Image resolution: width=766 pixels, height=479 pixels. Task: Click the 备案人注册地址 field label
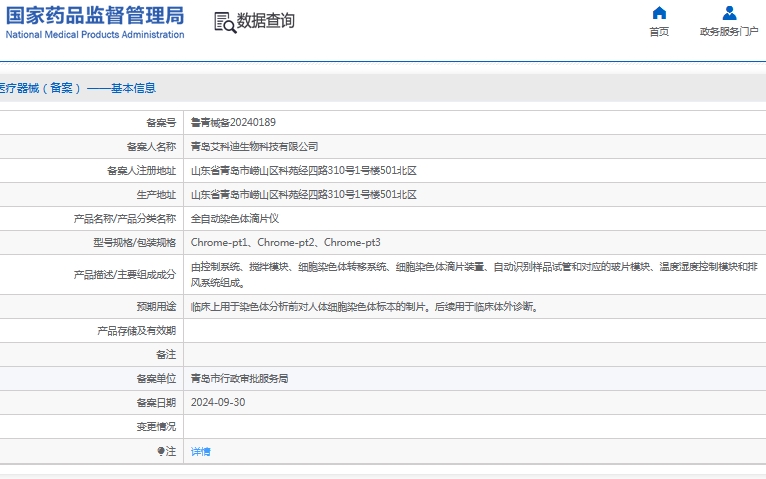[x=142, y=170]
